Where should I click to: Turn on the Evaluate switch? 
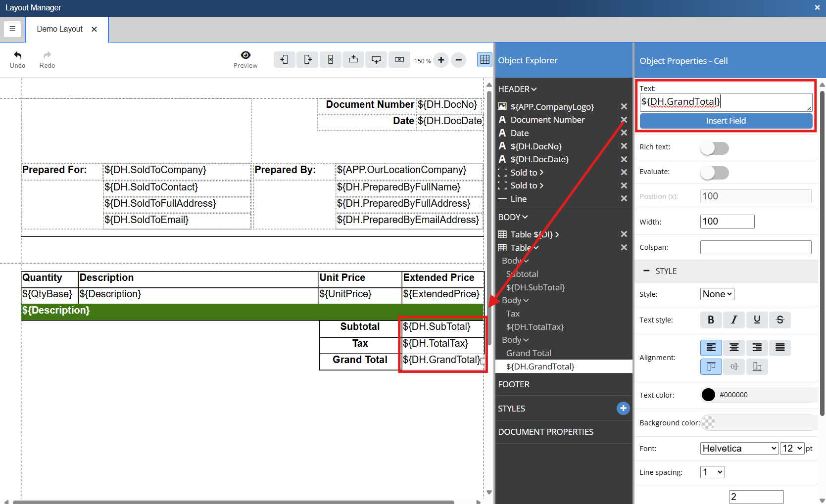(714, 173)
